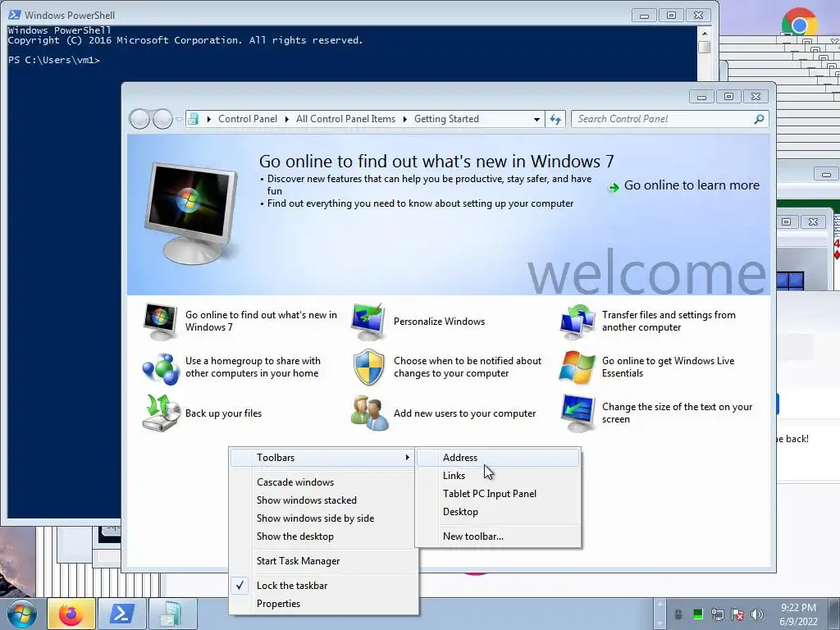
Task: Expand the root breadcrumb arrow
Action: tap(209, 119)
